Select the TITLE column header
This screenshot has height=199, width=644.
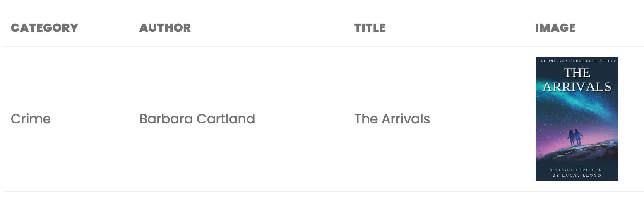click(370, 28)
